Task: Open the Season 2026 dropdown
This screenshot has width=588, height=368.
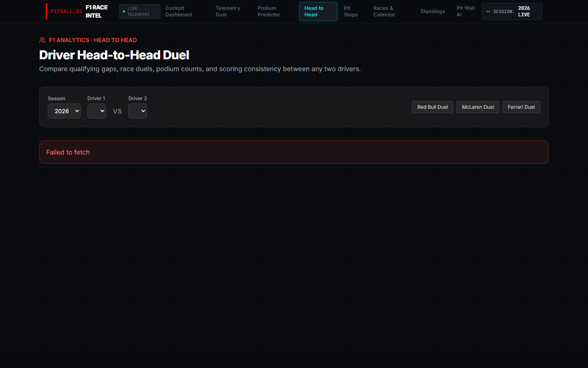Action: pos(64,111)
